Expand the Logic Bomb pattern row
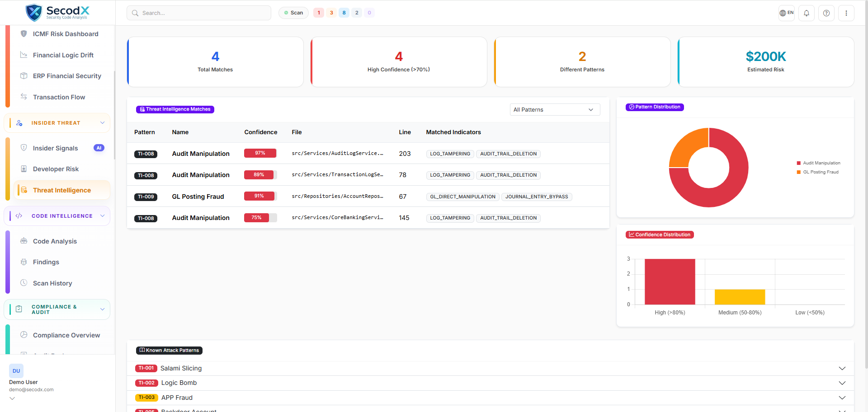 [490, 383]
